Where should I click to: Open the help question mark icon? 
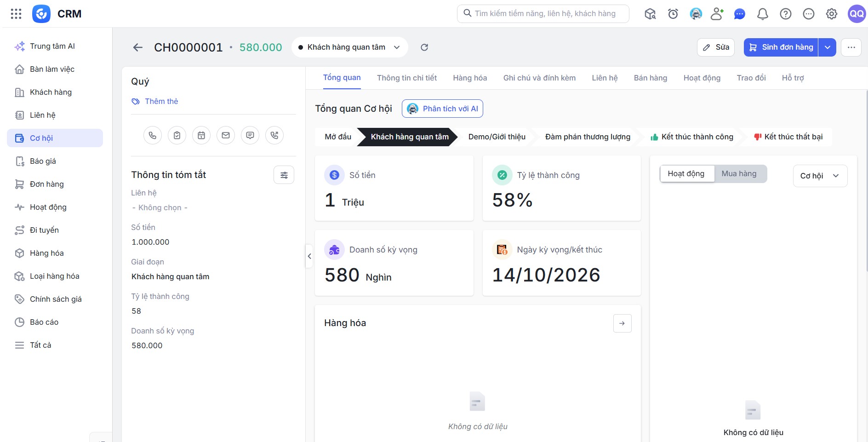click(x=786, y=14)
